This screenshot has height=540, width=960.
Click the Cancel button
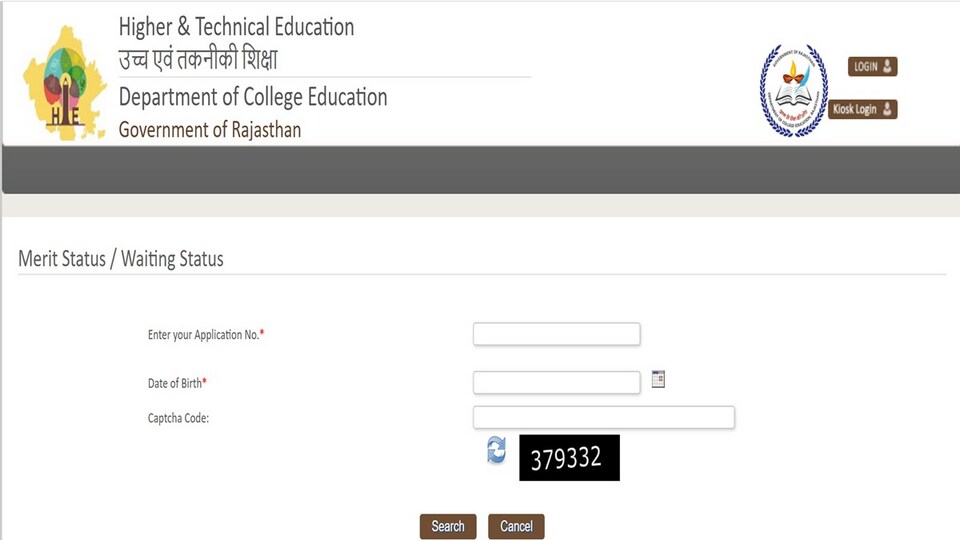click(x=516, y=527)
